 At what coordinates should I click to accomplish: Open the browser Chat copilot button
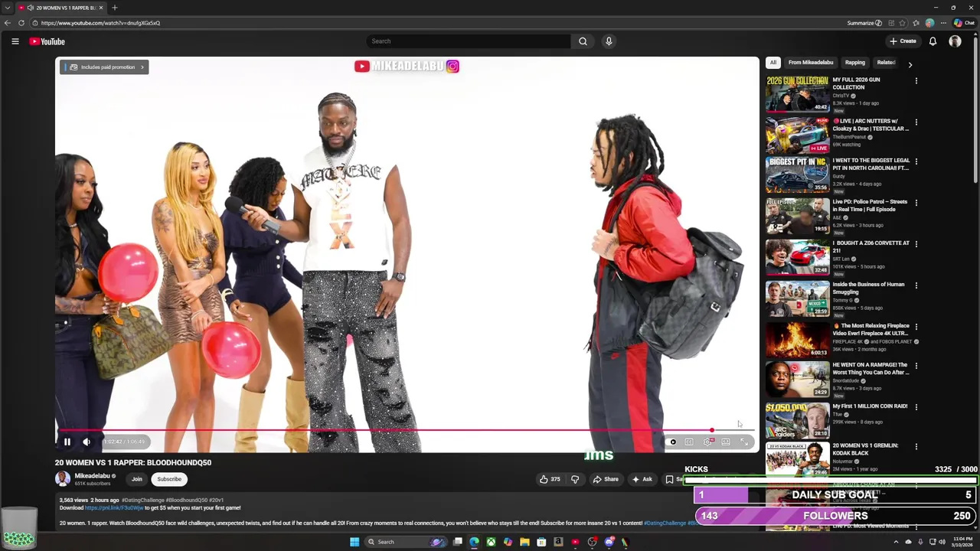(964, 23)
